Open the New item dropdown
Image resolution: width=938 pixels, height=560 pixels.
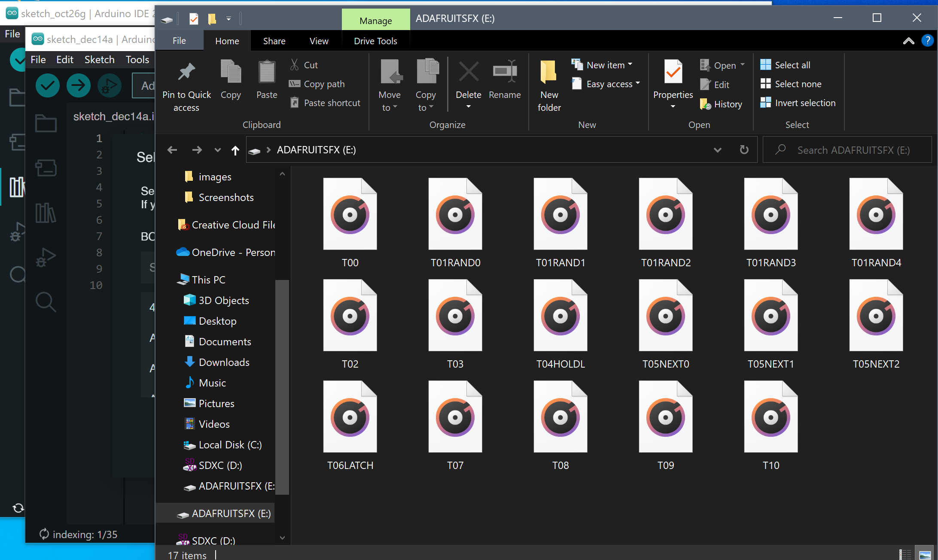coord(603,64)
